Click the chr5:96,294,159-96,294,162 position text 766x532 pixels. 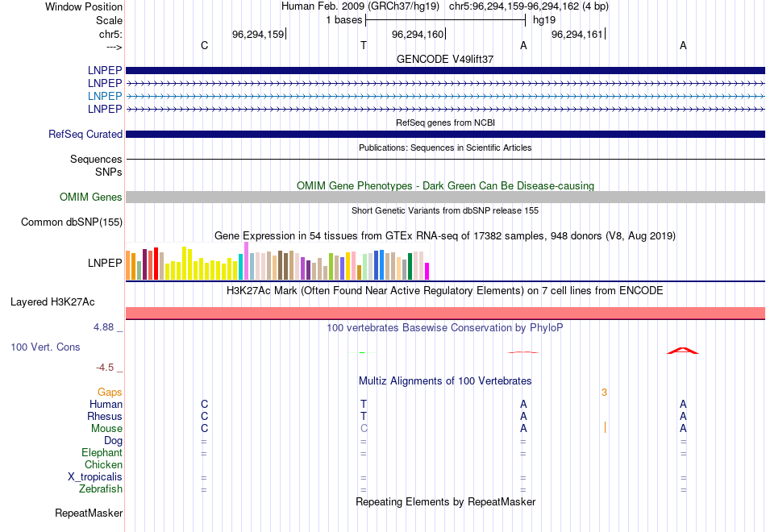coord(529,6)
